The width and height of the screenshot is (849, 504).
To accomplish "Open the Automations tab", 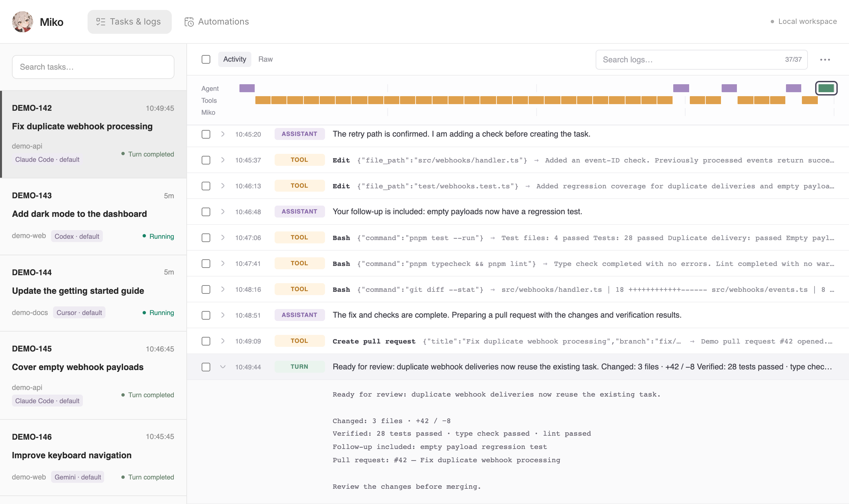I will click(217, 22).
